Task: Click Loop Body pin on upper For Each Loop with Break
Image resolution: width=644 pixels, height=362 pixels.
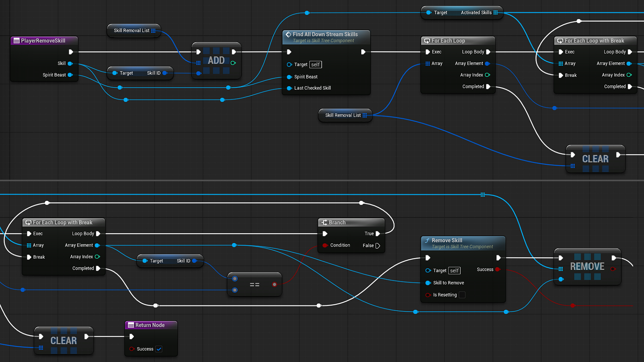Action: (x=630, y=52)
